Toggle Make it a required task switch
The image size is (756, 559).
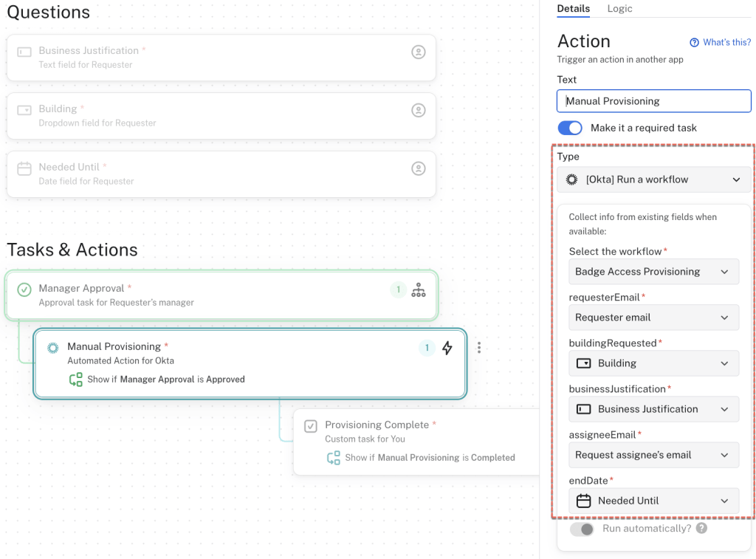570,128
